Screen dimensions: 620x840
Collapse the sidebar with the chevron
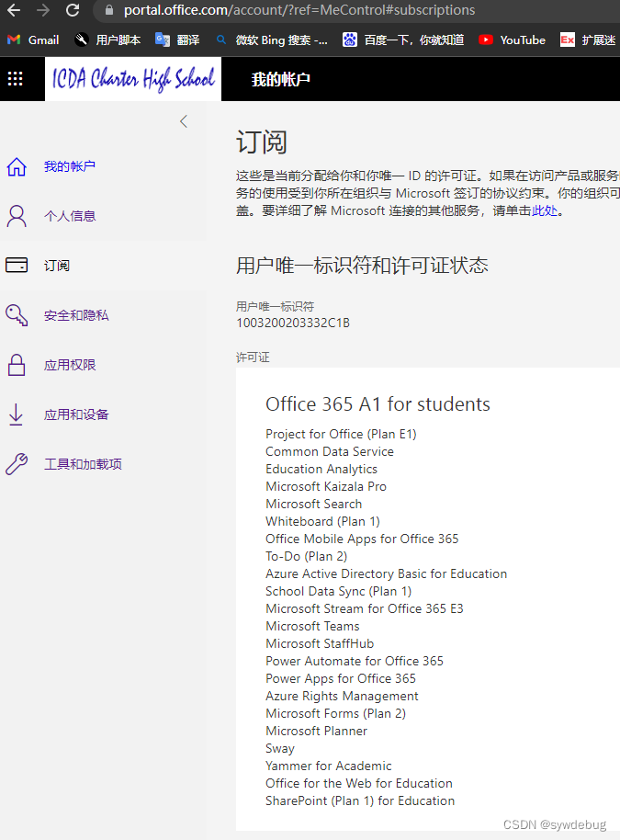coord(184,121)
